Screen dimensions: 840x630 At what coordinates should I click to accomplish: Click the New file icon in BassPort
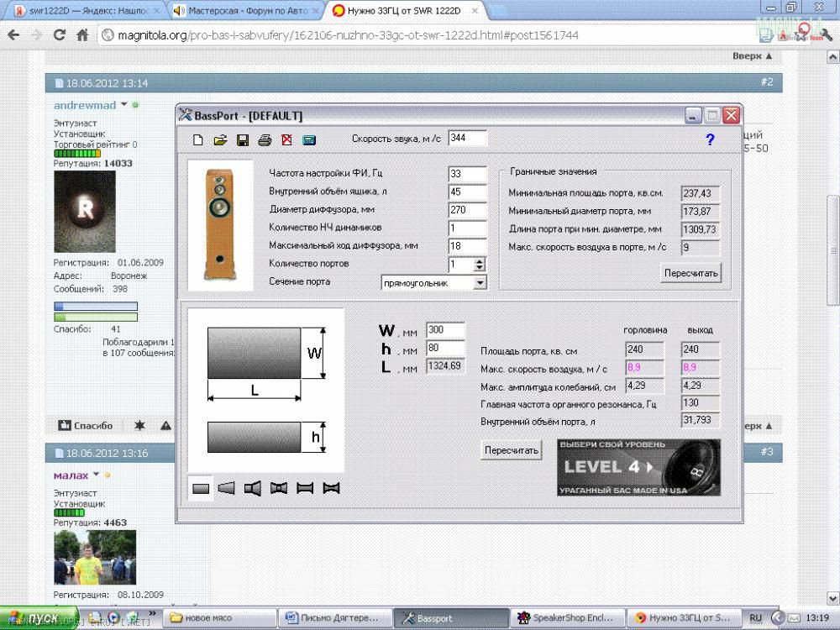point(198,140)
